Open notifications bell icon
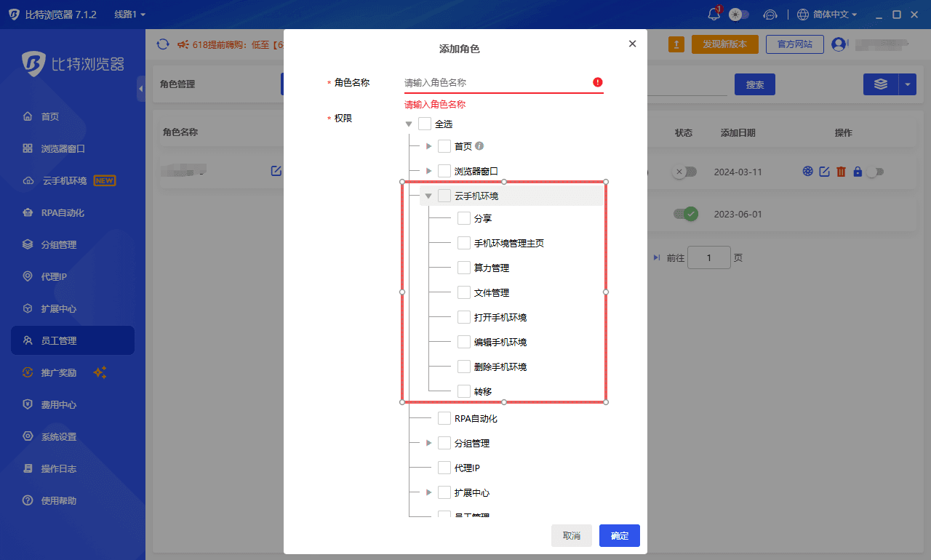Screen dimensions: 931x560 tap(714, 15)
